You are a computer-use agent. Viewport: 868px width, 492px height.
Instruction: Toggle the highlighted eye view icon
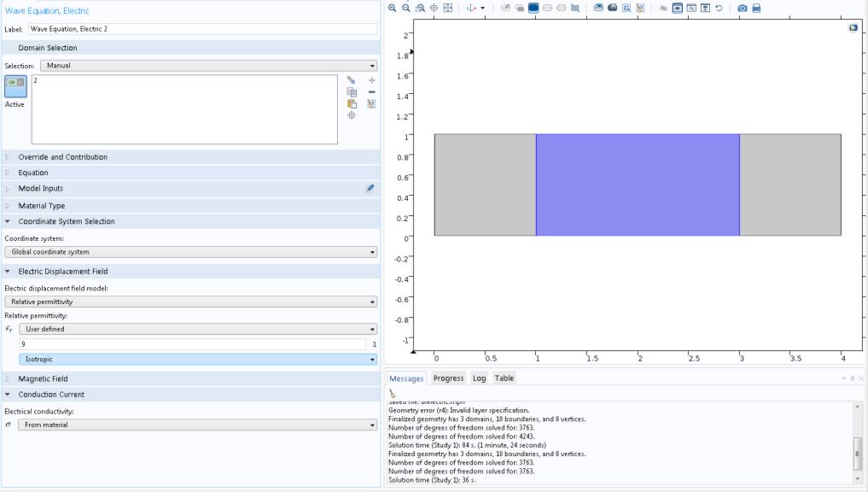[677, 9]
